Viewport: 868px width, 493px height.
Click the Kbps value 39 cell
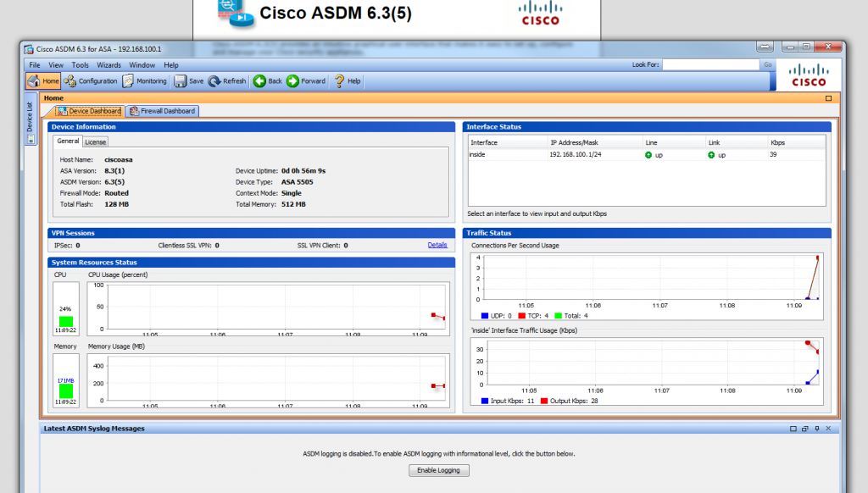(773, 154)
